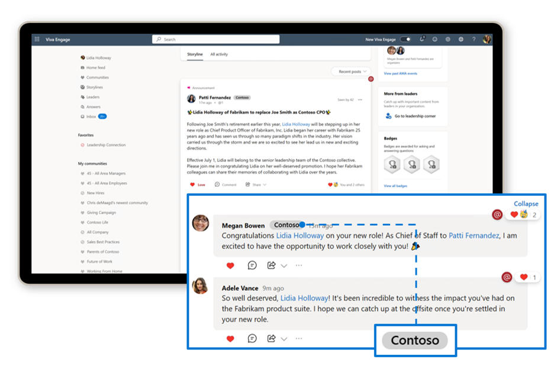554x392 pixels.
Task: Click Comment on the announcement post
Action: coord(226,184)
